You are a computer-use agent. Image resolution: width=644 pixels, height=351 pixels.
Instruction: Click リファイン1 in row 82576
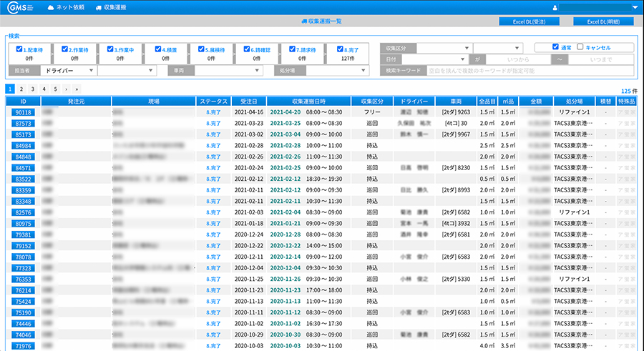point(574,212)
